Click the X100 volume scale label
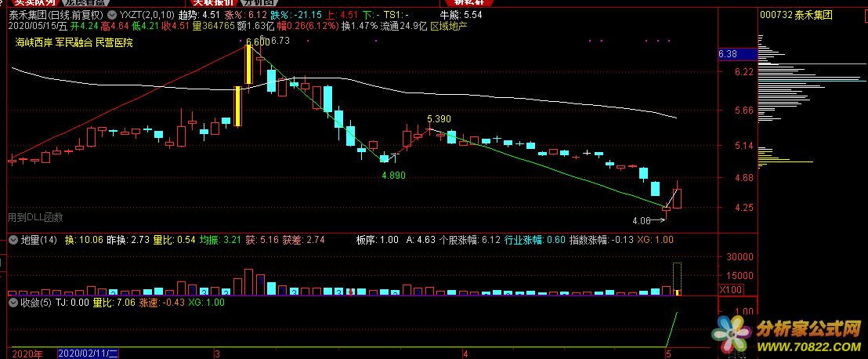 coord(730,290)
